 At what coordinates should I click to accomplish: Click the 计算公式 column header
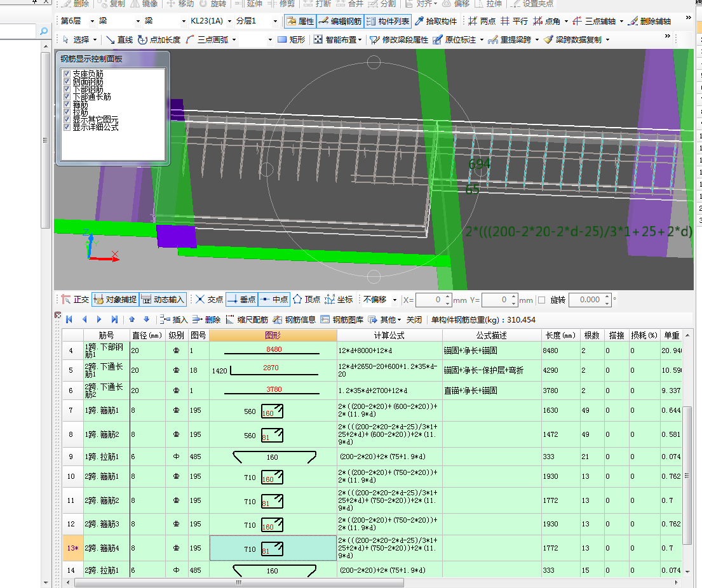pyautogui.click(x=389, y=335)
